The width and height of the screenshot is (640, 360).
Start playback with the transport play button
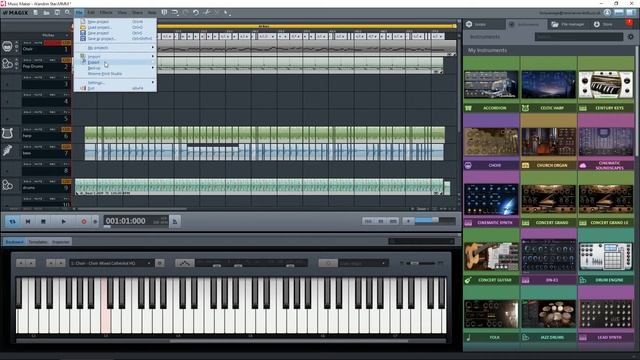(63, 221)
